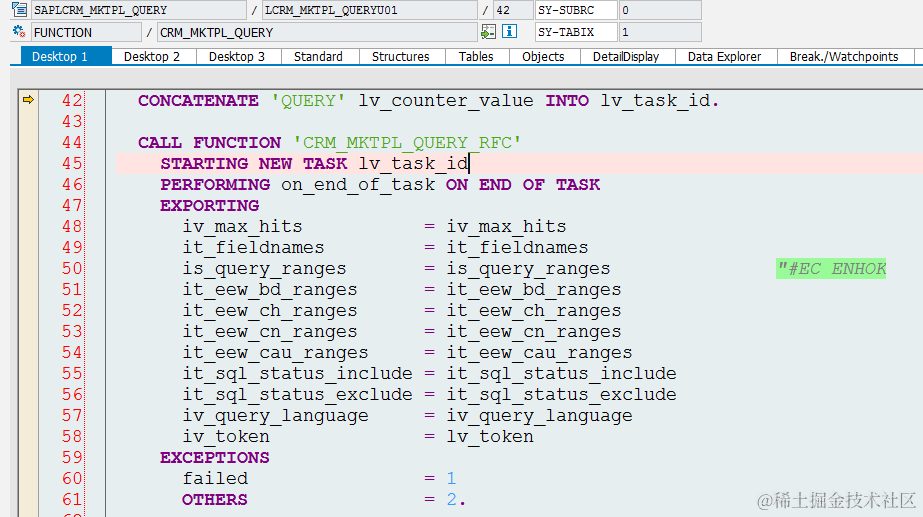This screenshot has height=517, width=923.
Task: Switch to the Desktop 2 tab
Action: (152, 57)
